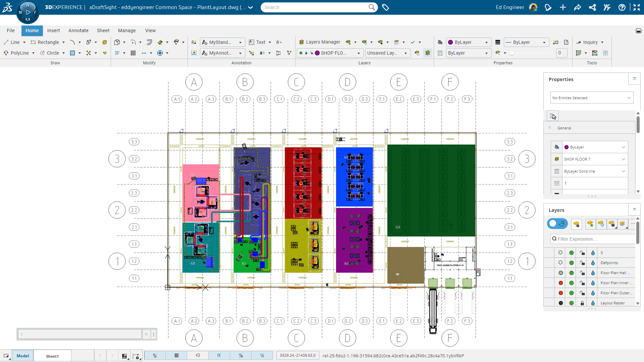Open the Layers Manager
Viewport: 644px width, 362px height.
pyautogui.click(x=319, y=42)
